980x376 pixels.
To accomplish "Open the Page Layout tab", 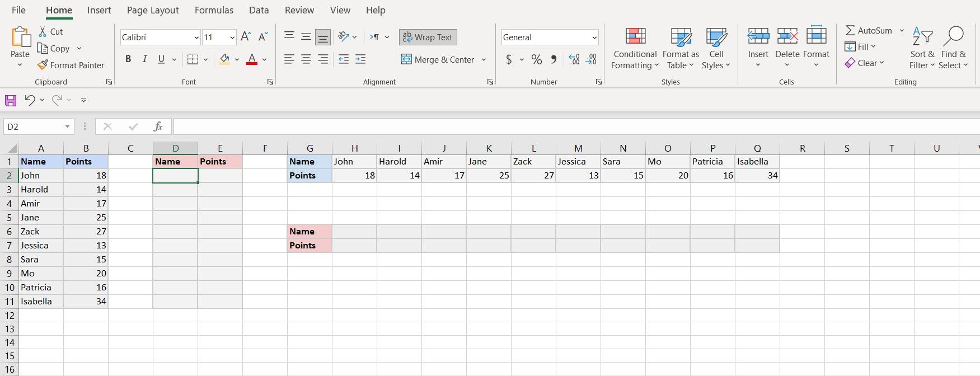I will click(153, 10).
